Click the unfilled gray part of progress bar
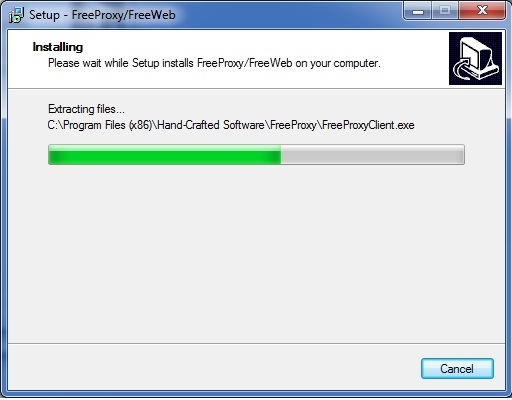This screenshot has width=512, height=400. pos(372,154)
